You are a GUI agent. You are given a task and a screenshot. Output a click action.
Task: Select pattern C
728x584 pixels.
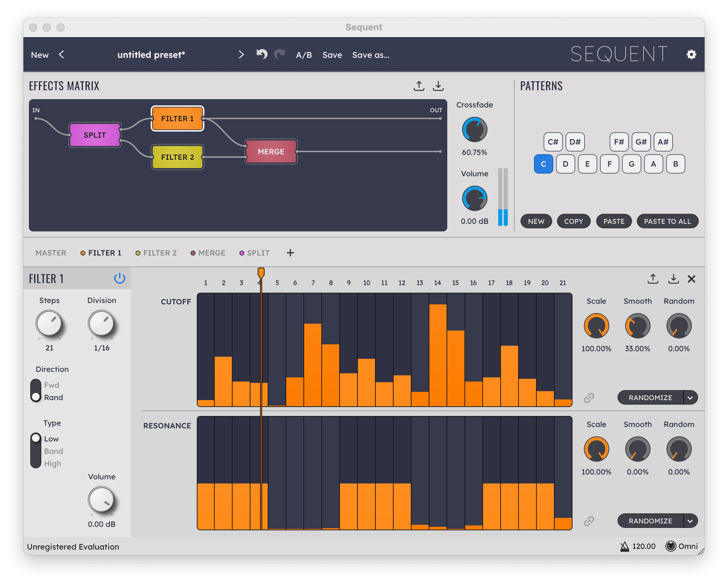543,164
